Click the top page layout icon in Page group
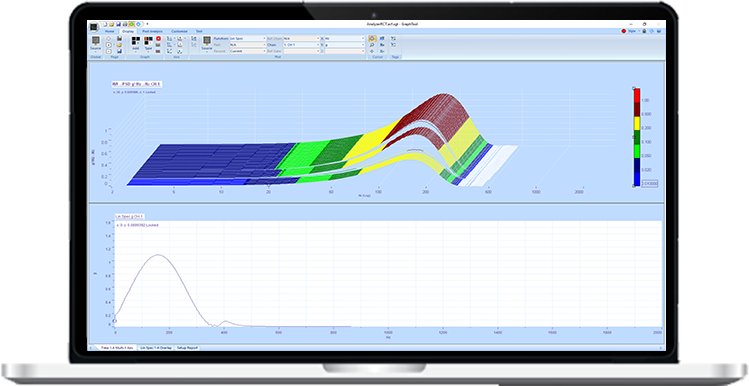Viewport: 749px width, 386px height. [108, 38]
